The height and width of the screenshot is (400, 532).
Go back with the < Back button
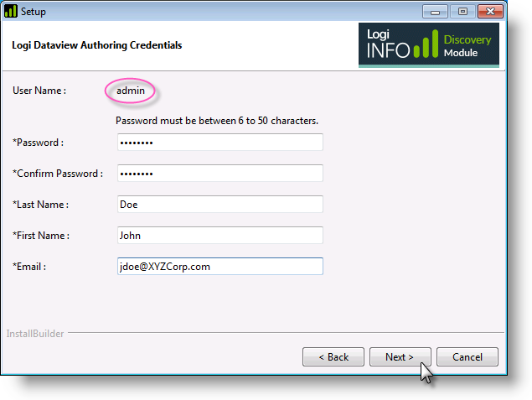click(333, 357)
